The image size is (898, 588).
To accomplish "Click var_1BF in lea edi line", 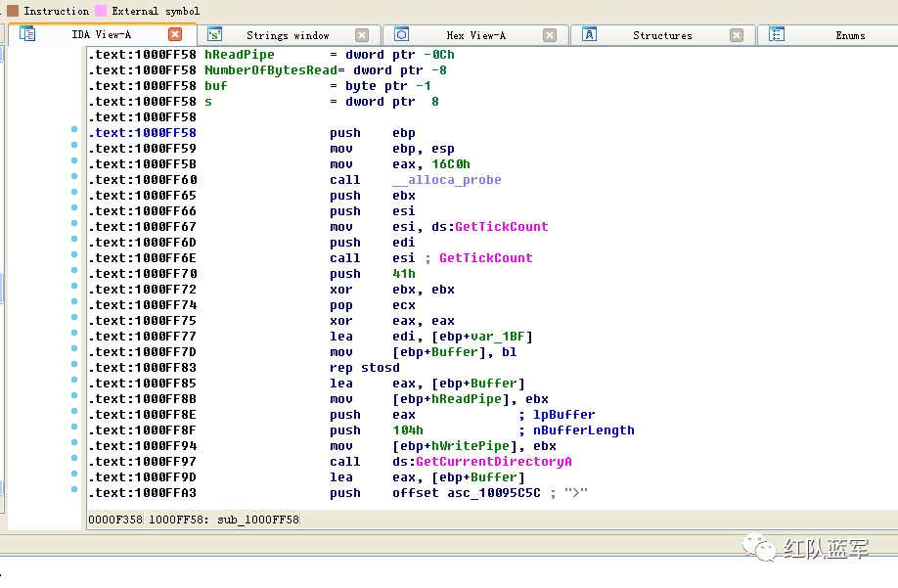I will [x=498, y=337].
